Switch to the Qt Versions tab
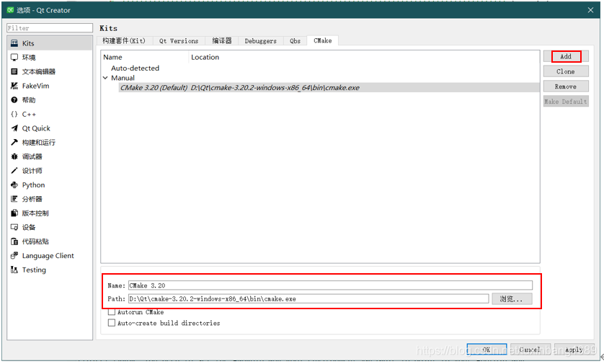This screenshot has height=364, width=604. pos(179,41)
